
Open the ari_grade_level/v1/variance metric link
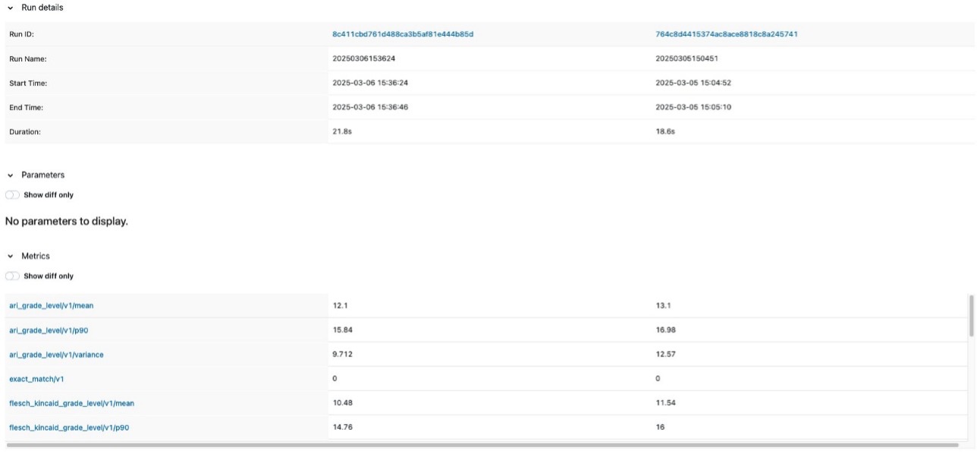(56, 355)
